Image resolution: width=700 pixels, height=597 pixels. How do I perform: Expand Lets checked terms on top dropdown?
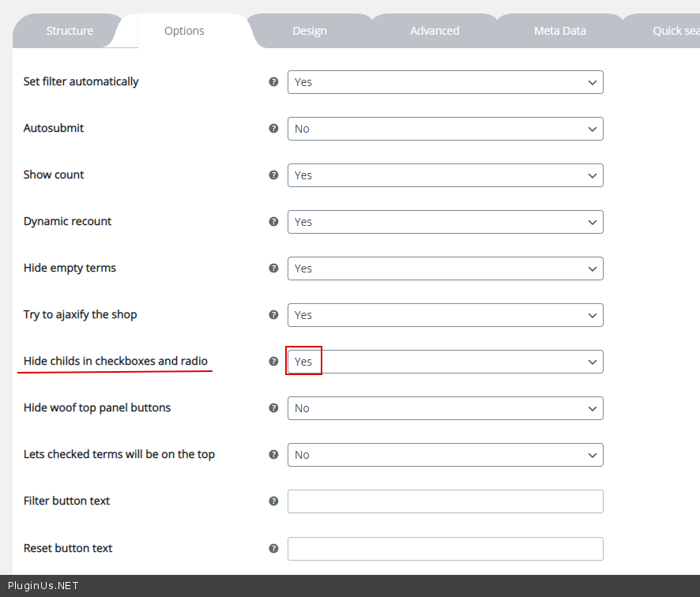point(445,455)
